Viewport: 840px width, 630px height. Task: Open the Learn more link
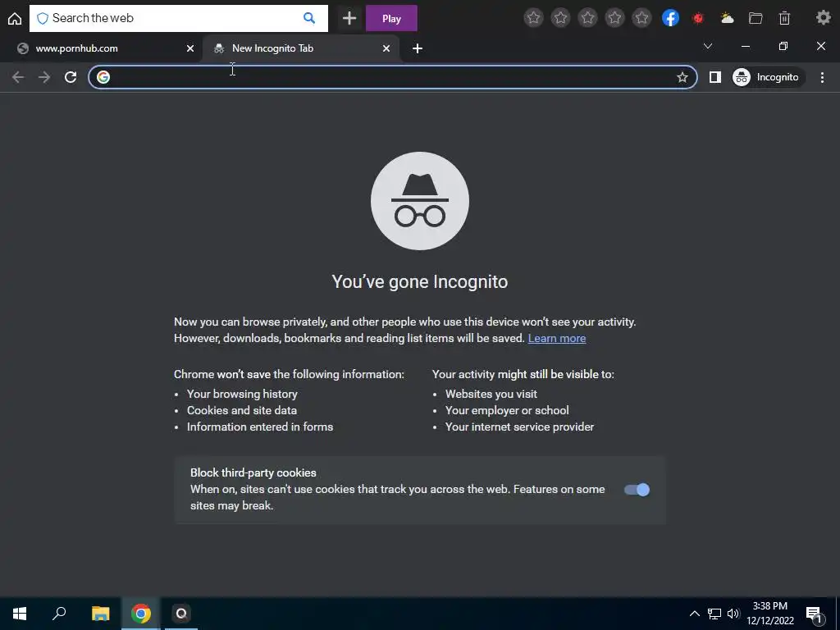click(x=557, y=338)
